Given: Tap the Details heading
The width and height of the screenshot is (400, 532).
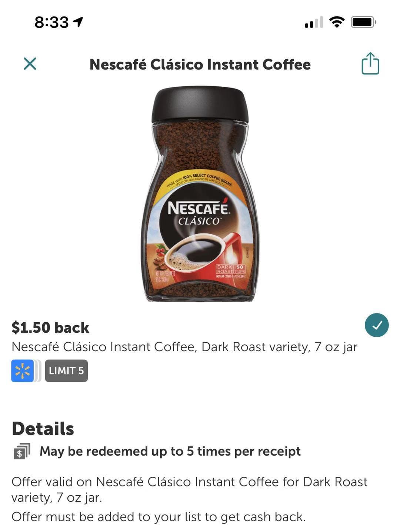Looking at the screenshot, I should click(43, 429).
